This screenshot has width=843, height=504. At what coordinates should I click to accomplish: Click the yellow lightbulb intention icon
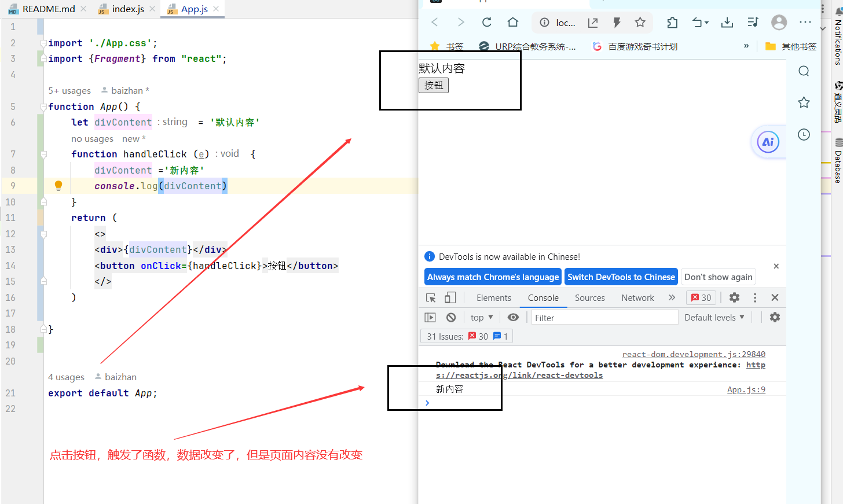coord(58,186)
